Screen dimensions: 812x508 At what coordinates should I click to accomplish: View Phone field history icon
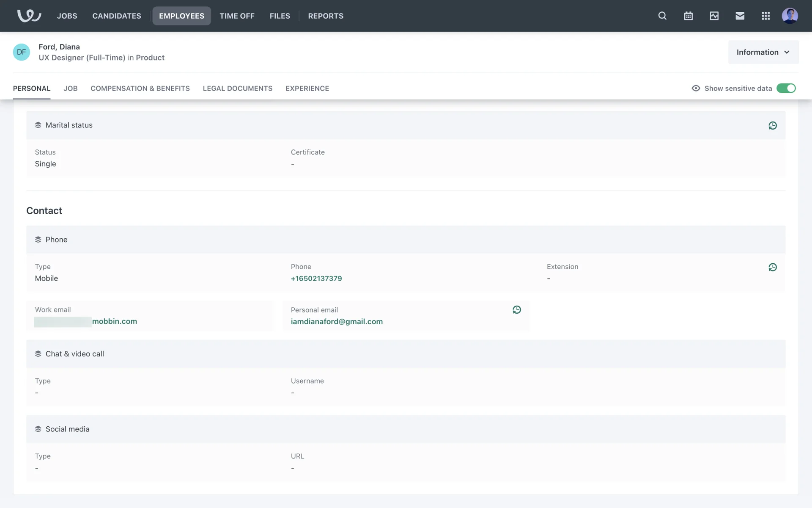click(772, 267)
